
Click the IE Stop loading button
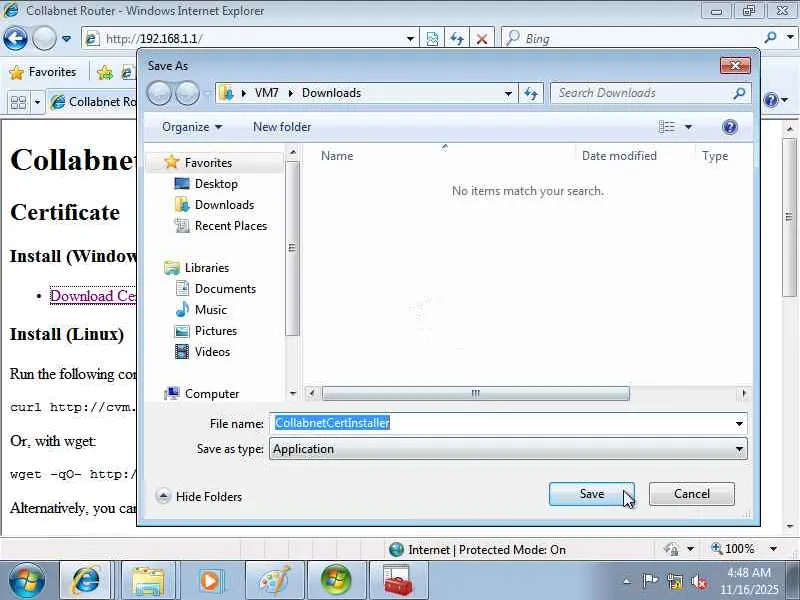pos(482,39)
